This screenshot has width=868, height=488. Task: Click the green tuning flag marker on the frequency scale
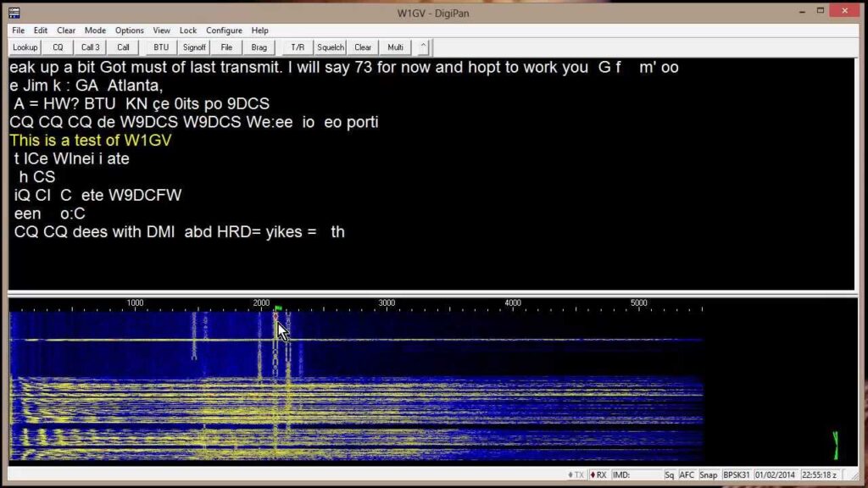[278, 308]
